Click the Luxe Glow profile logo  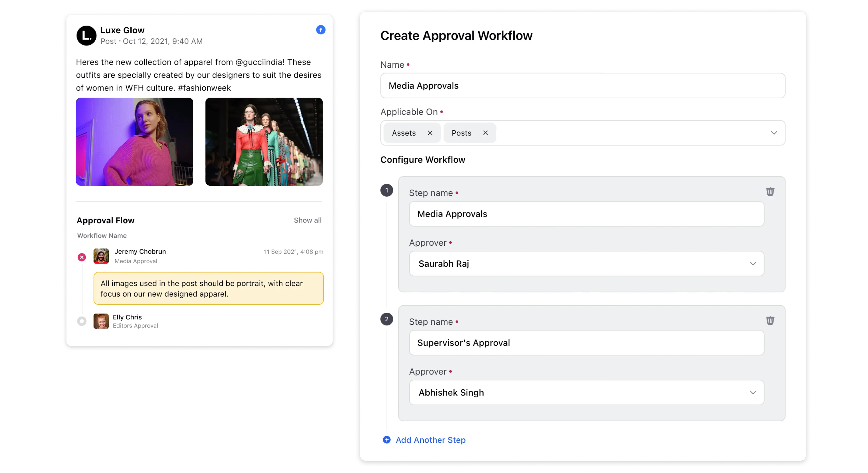(86, 35)
